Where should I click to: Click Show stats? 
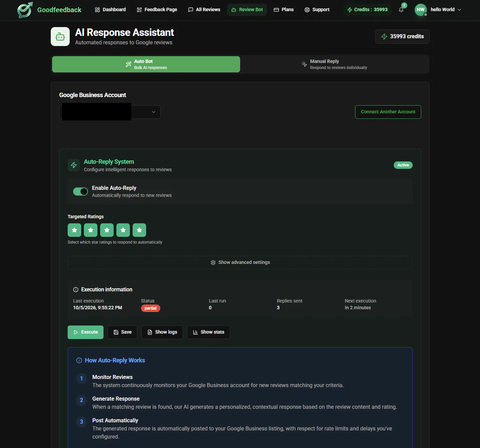208,332
